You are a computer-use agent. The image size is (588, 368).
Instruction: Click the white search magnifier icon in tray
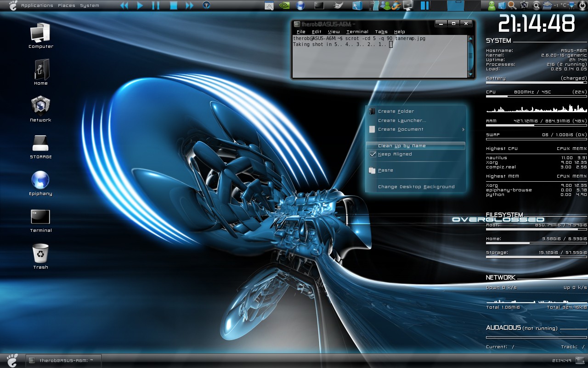click(536, 6)
